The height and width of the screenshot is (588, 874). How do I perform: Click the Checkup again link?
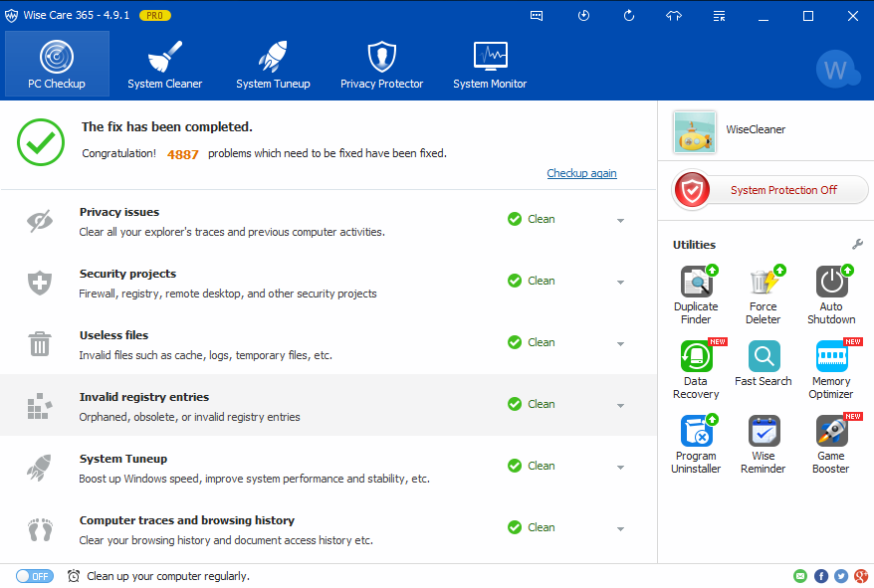tap(581, 173)
